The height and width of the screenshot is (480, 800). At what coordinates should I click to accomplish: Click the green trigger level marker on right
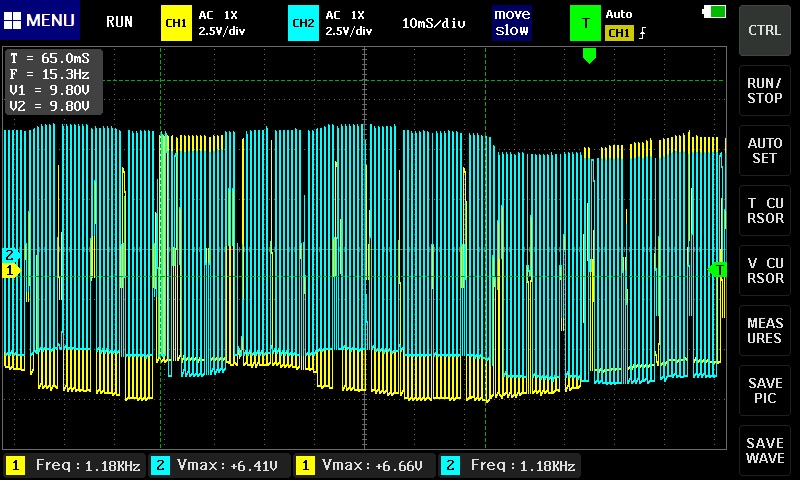coord(717,270)
